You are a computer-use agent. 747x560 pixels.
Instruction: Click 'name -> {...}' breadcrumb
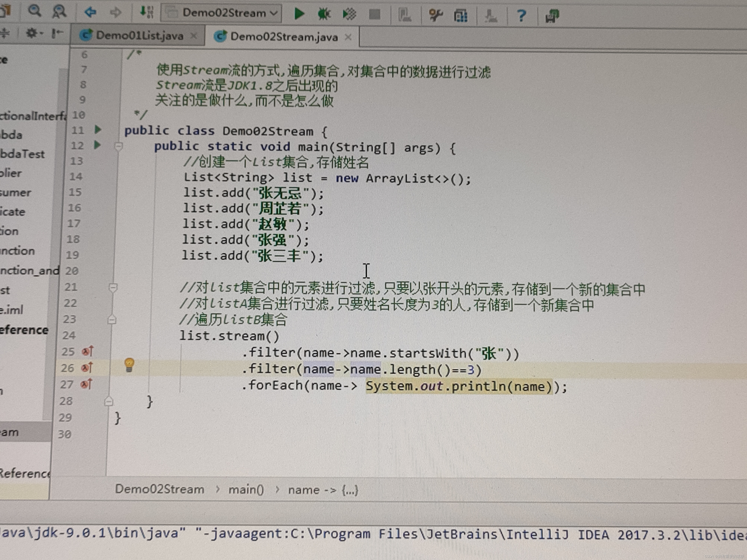click(323, 490)
